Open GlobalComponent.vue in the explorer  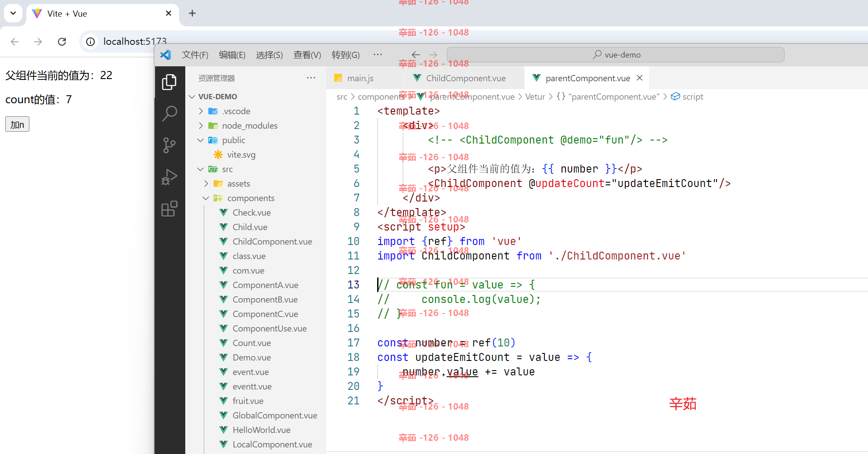256,415
